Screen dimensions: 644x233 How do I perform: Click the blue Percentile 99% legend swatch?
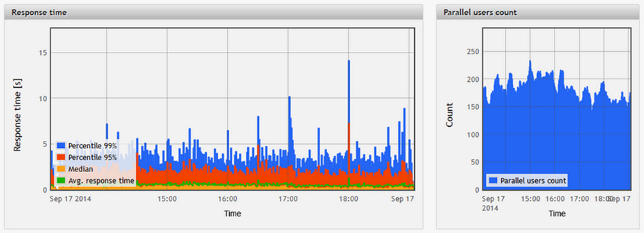click(x=61, y=145)
